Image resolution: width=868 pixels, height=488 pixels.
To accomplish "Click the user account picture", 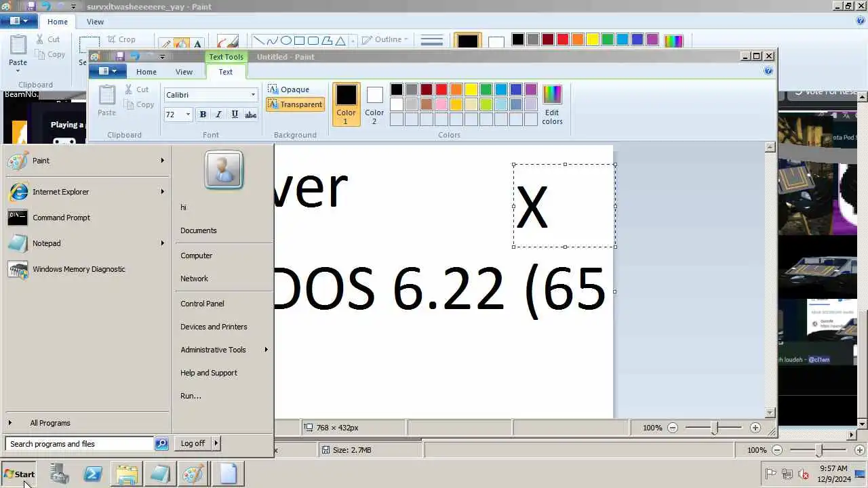I will (223, 169).
